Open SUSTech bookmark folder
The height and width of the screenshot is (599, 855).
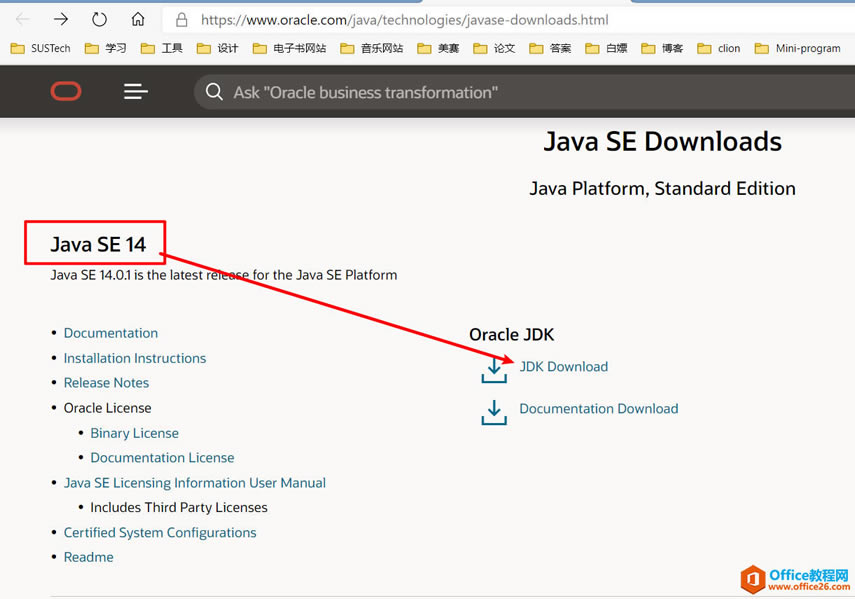[41, 49]
